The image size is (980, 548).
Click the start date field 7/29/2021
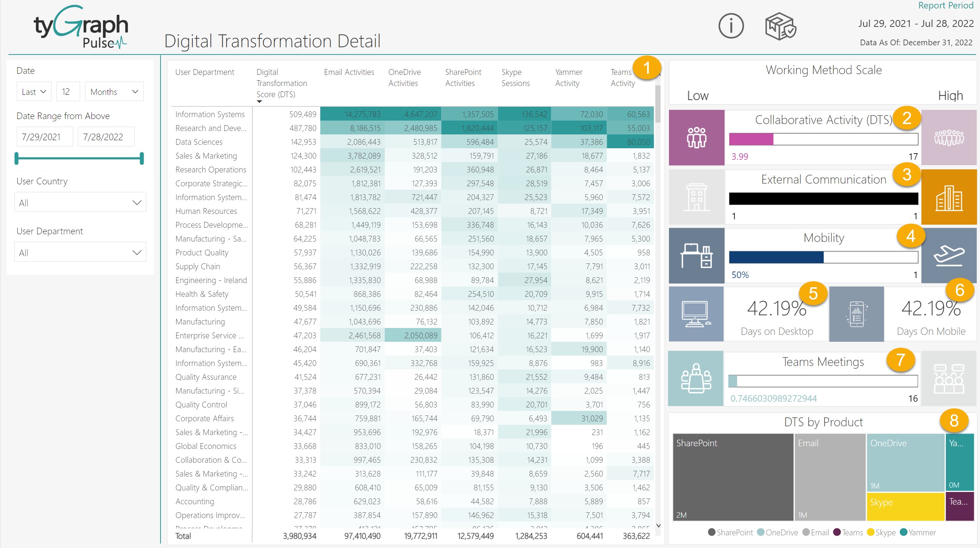pyautogui.click(x=45, y=137)
